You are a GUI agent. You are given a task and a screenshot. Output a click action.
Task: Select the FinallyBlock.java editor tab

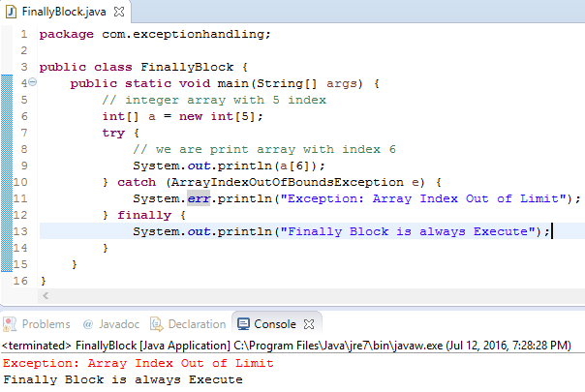pos(64,12)
